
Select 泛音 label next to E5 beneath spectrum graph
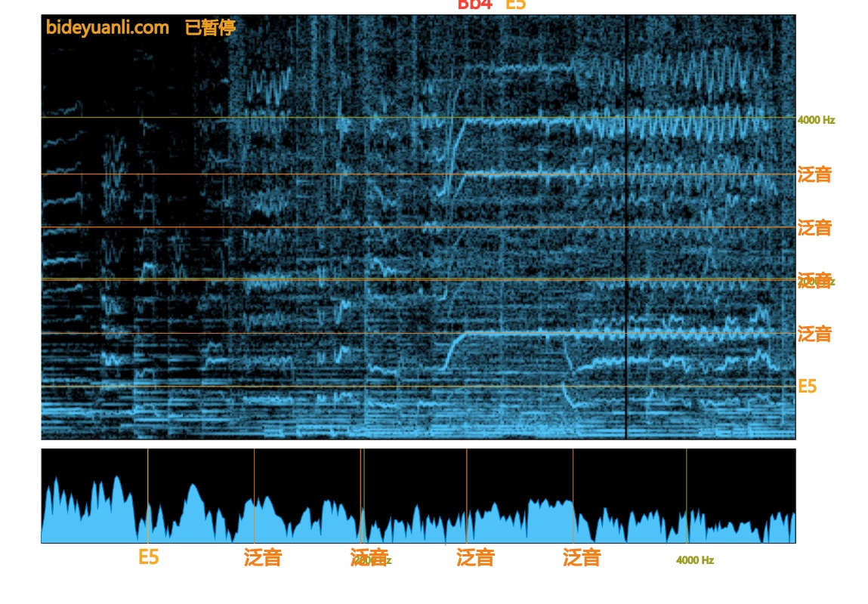click(x=263, y=557)
